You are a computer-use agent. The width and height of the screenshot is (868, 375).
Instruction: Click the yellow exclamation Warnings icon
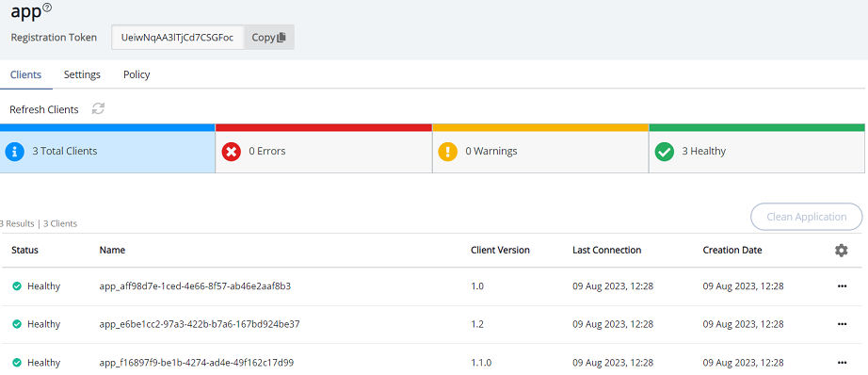click(x=448, y=151)
